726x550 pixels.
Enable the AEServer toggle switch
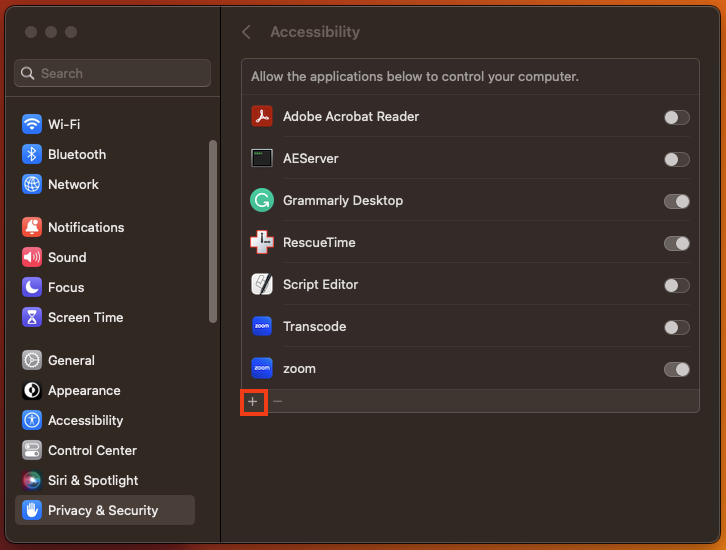pyautogui.click(x=677, y=159)
